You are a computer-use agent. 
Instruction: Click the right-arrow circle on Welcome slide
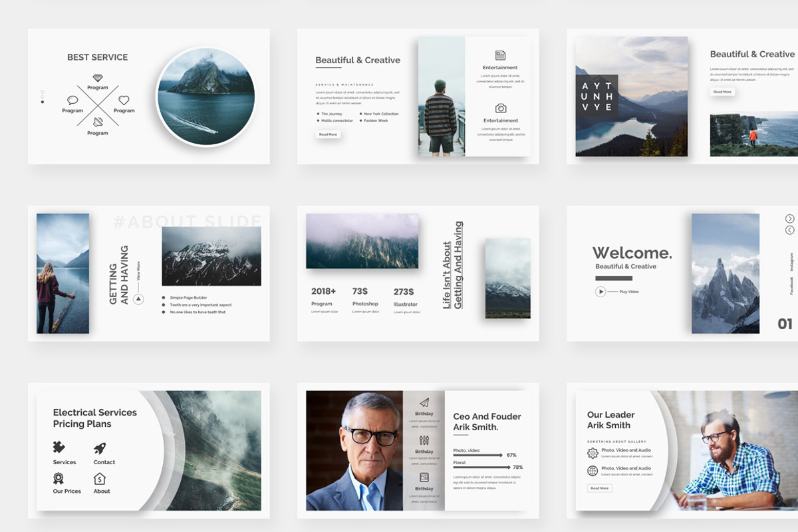click(790, 219)
